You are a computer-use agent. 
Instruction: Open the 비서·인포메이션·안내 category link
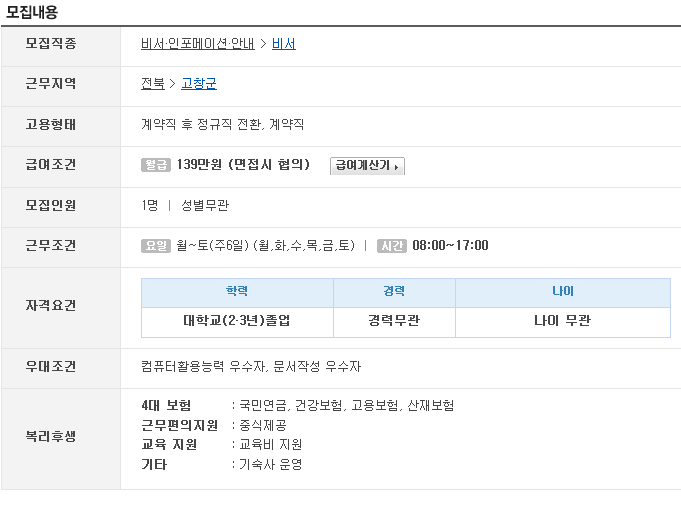[198, 43]
